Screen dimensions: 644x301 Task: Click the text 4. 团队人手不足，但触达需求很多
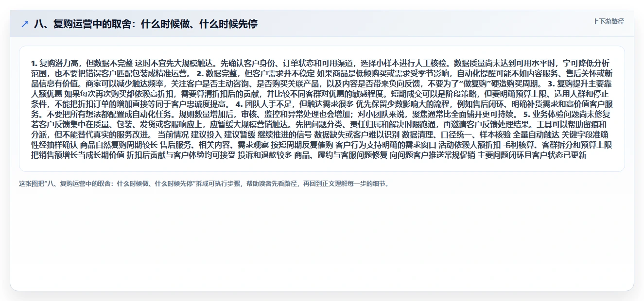[295, 104]
